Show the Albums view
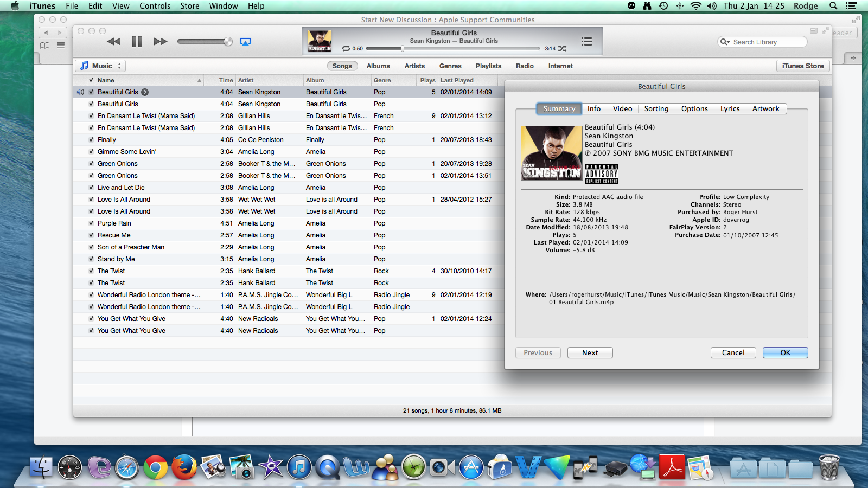 point(378,66)
